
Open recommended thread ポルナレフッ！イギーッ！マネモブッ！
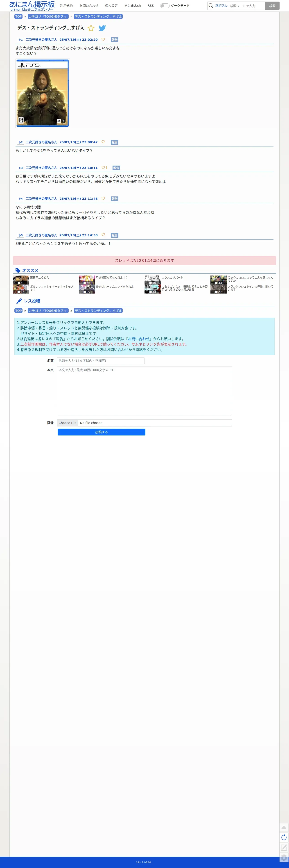pyautogui.click(x=52, y=288)
